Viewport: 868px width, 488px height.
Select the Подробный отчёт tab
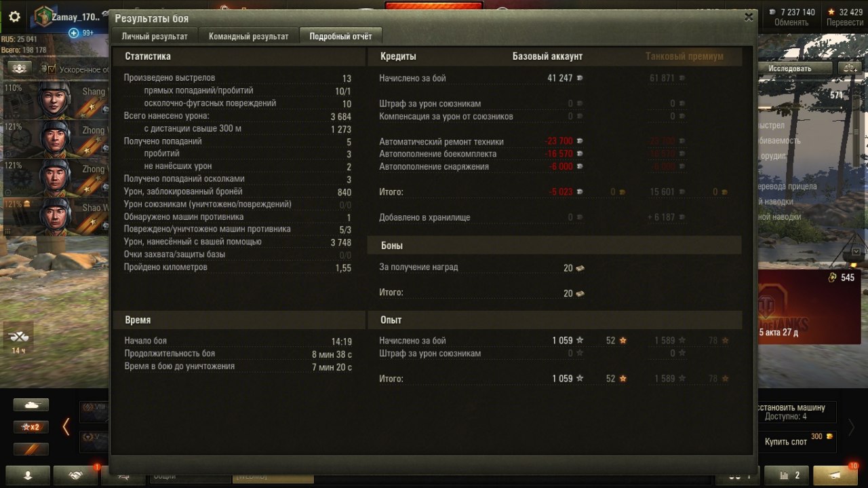coord(340,36)
